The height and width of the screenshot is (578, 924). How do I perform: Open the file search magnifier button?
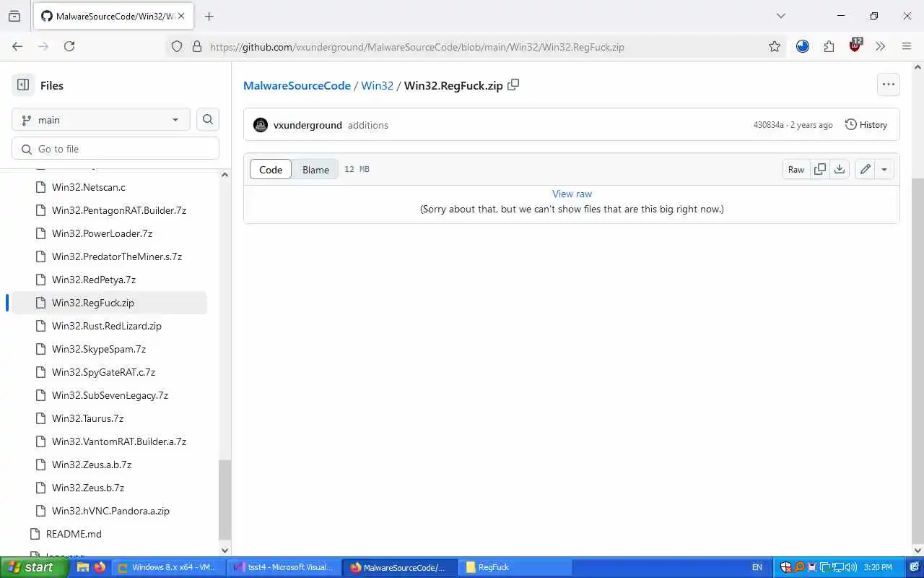208,120
